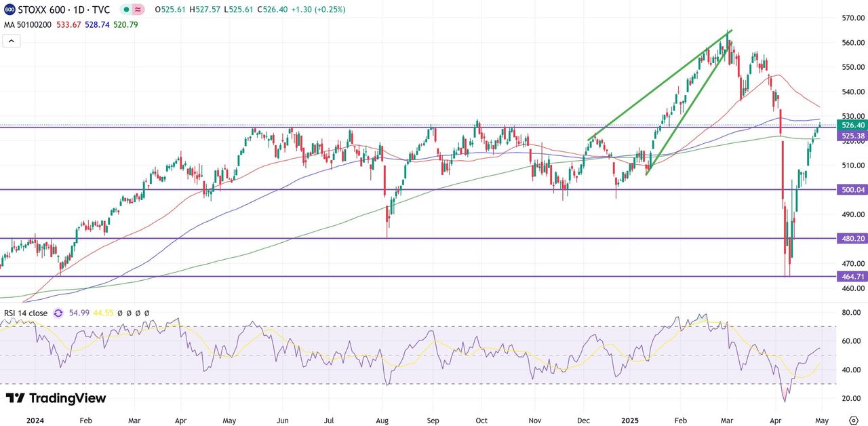Click the STOXX 600 symbol logo

pyautogui.click(x=9, y=10)
